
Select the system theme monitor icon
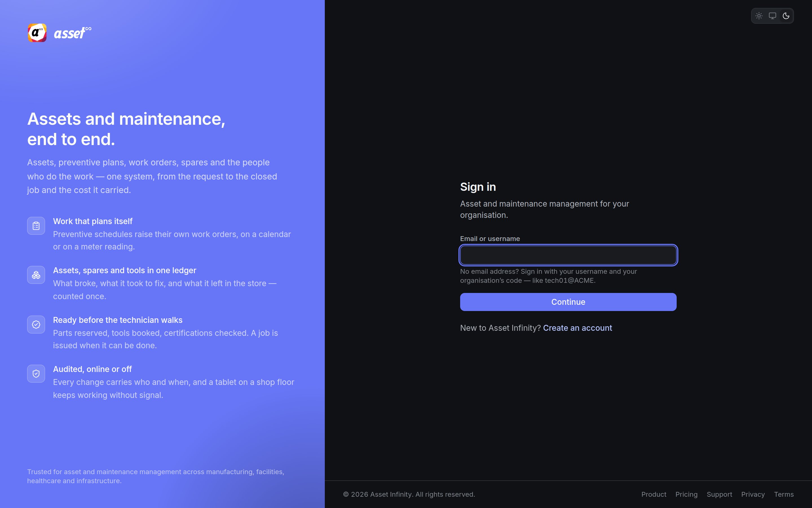point(773,16)
